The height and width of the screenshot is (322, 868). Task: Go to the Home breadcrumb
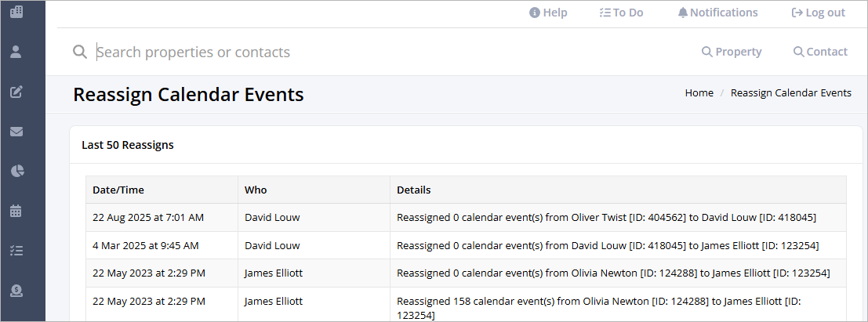[x=699, y=93]
